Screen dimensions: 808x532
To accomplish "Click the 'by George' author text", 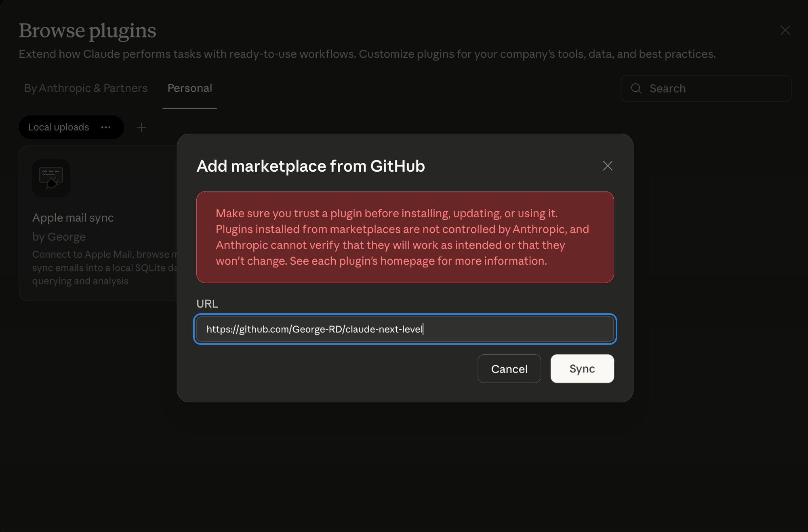I will (x=59, y=237).
